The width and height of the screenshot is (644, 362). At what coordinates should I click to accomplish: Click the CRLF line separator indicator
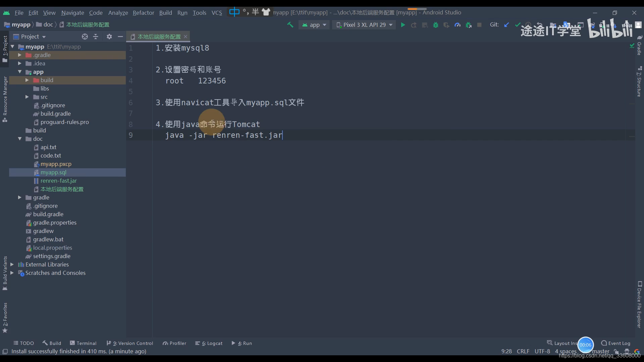[x=523, y=351]
